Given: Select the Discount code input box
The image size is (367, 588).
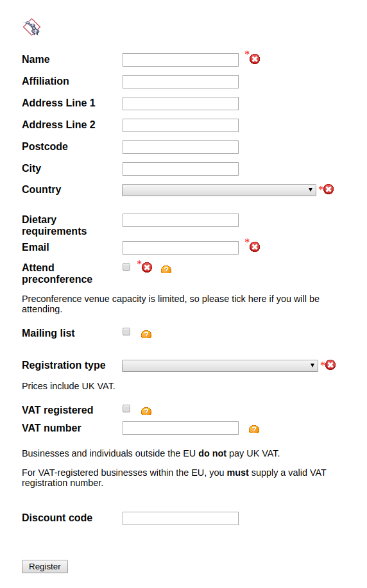Looking at the screenshot, I should 180,518.
